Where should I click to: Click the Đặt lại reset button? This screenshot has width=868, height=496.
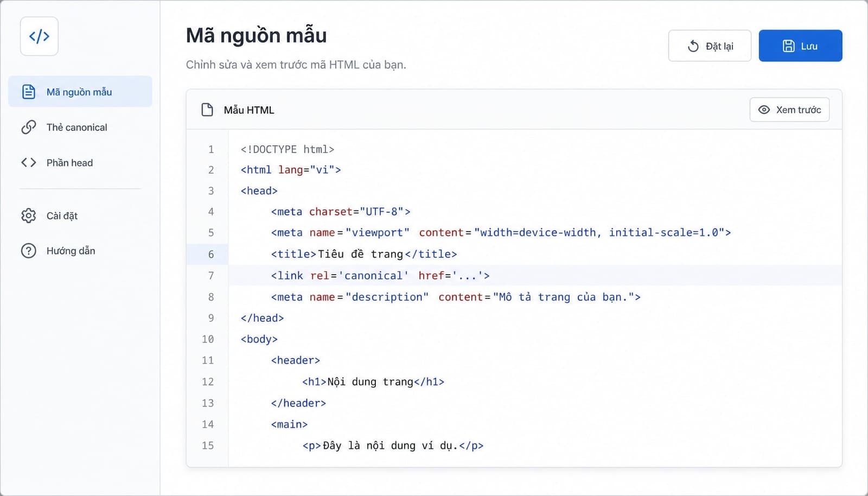point(710,46)
